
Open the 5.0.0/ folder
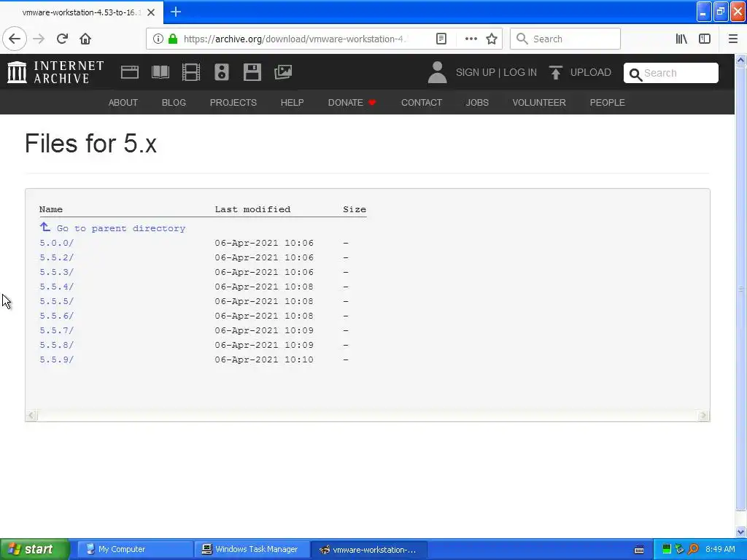coord(57,243)
